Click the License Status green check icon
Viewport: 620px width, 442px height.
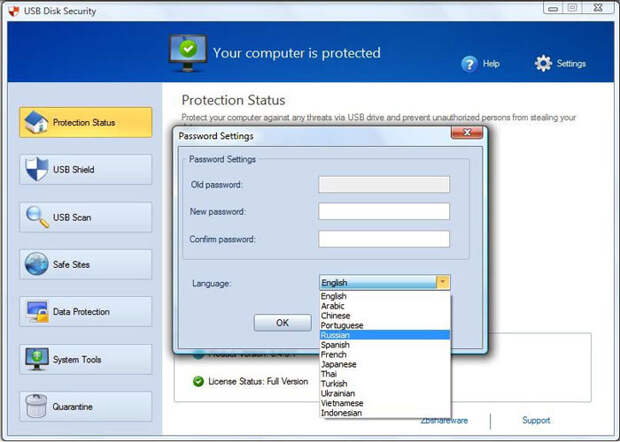pos(198,382)
